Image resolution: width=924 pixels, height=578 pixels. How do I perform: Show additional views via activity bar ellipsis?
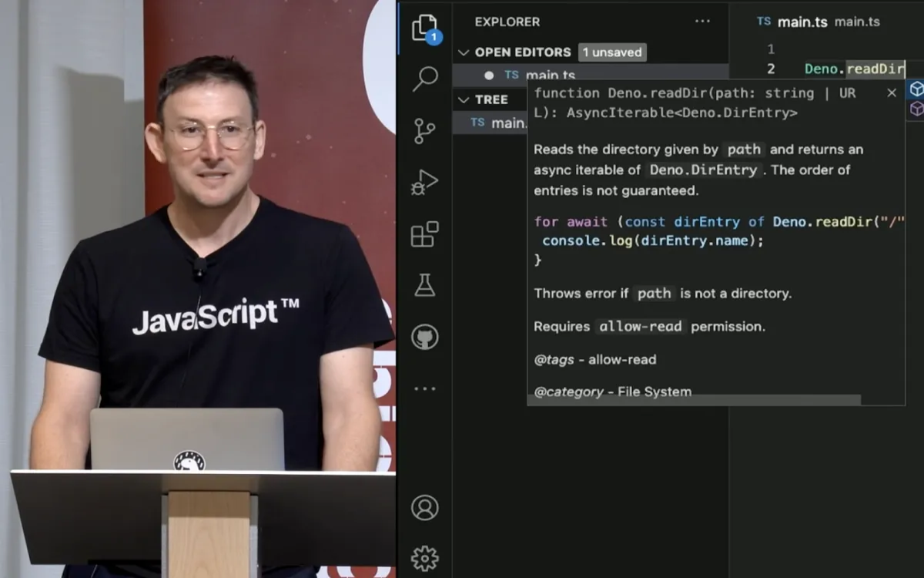point(424,389)
